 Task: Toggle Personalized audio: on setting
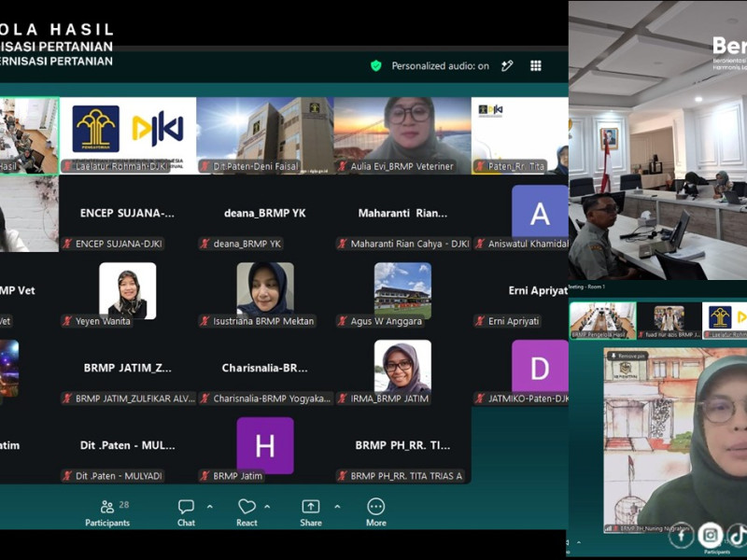pos(440,66)
